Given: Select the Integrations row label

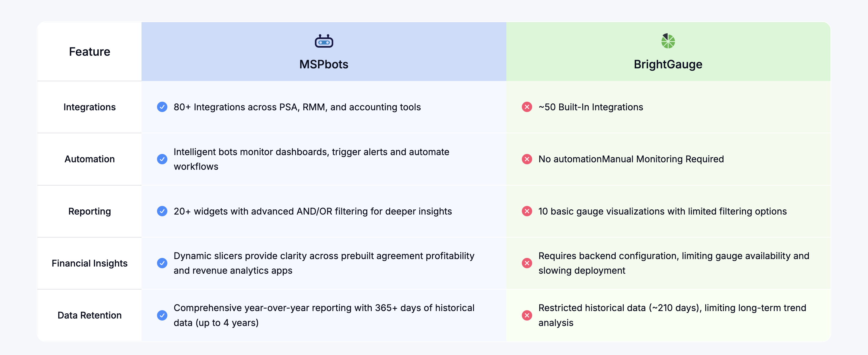Looking at the screenshot, I should 90,107.
